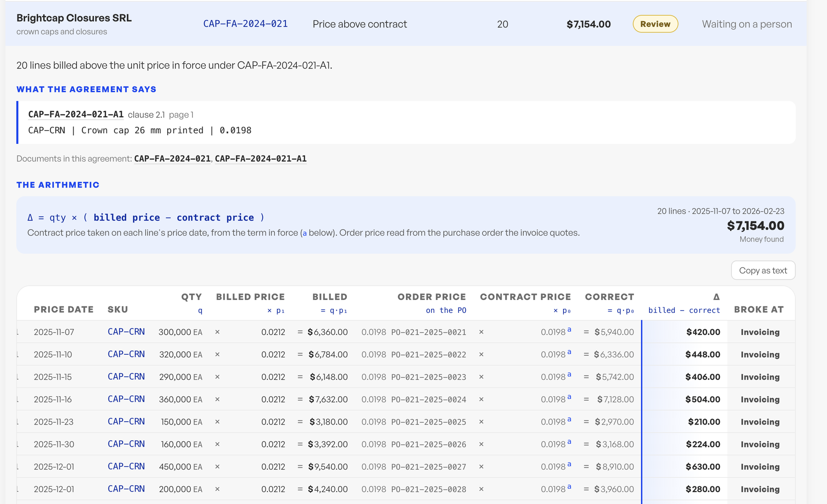The image size is (827, 504).
Task: Click the Waiting on a person status
Action: 747,24
